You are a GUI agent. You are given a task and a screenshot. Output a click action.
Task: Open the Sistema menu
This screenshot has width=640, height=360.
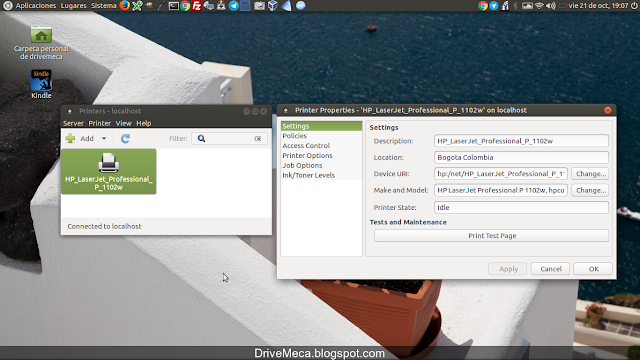(x=104, y=6)
